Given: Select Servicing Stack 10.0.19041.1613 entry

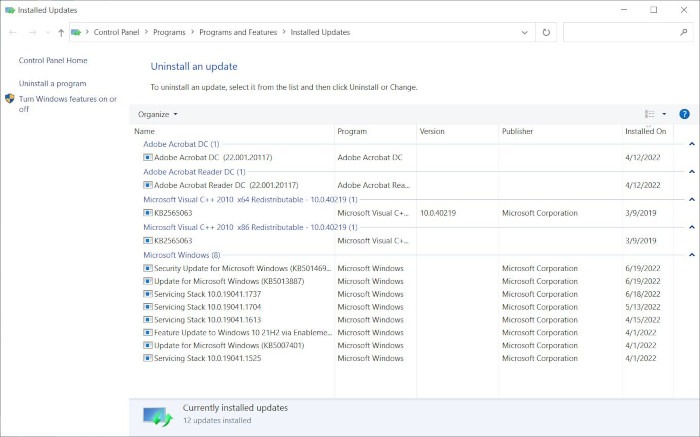Looking at the screenshot, I should (x=208, y=320).
